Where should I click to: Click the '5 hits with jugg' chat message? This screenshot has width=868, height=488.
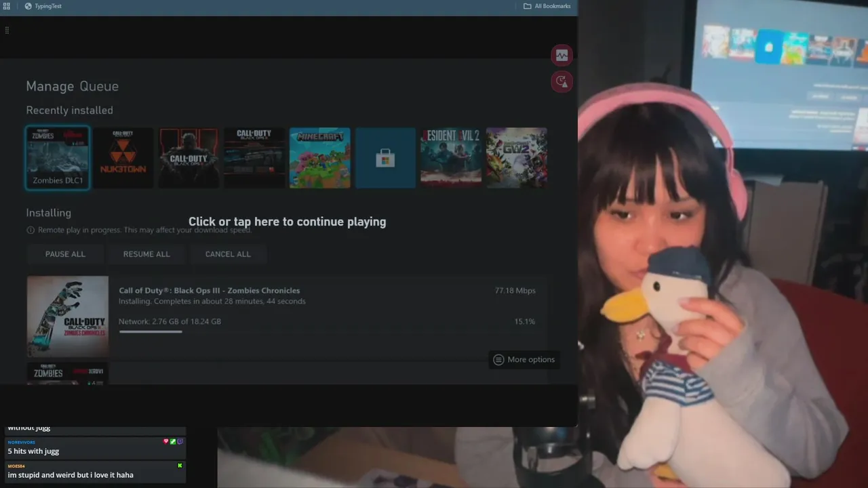pos(33,451)
